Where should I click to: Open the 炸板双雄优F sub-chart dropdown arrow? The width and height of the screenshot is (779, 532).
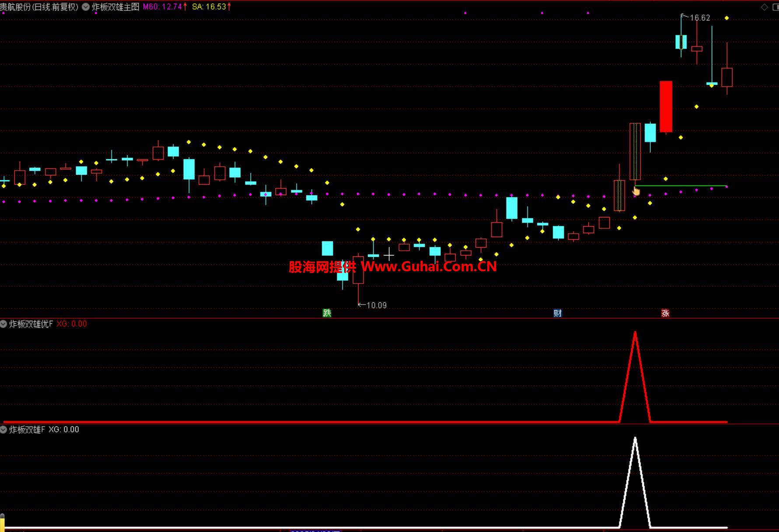click(x=3, y=324)
